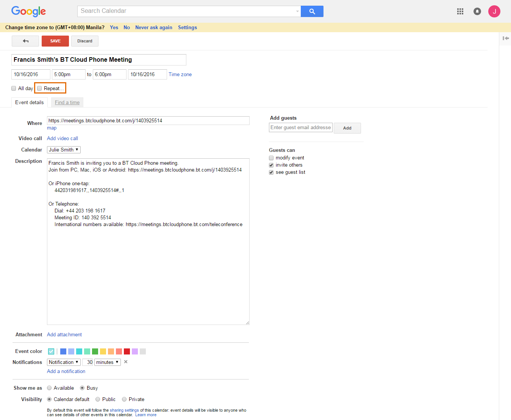
Task: Click Add video call
Action: point(63,139)
